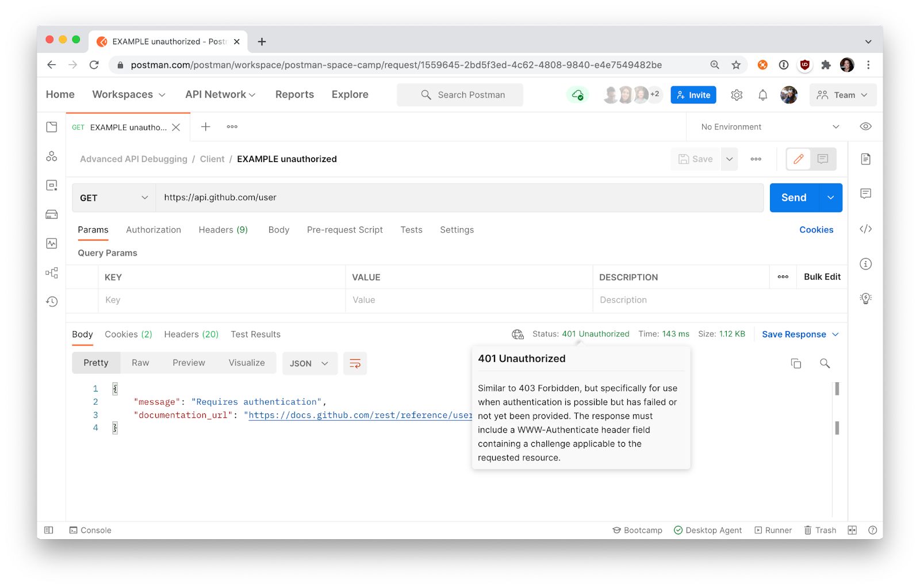The height and width of the screenshot is (588, 920).
Task: Open the Client breadcrumb folder
Action: point(212,159)
